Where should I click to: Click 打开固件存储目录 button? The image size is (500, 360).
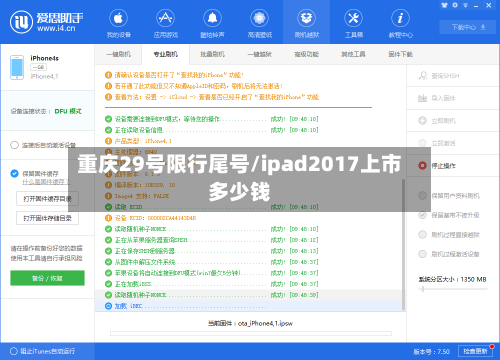tap(47, 218)
